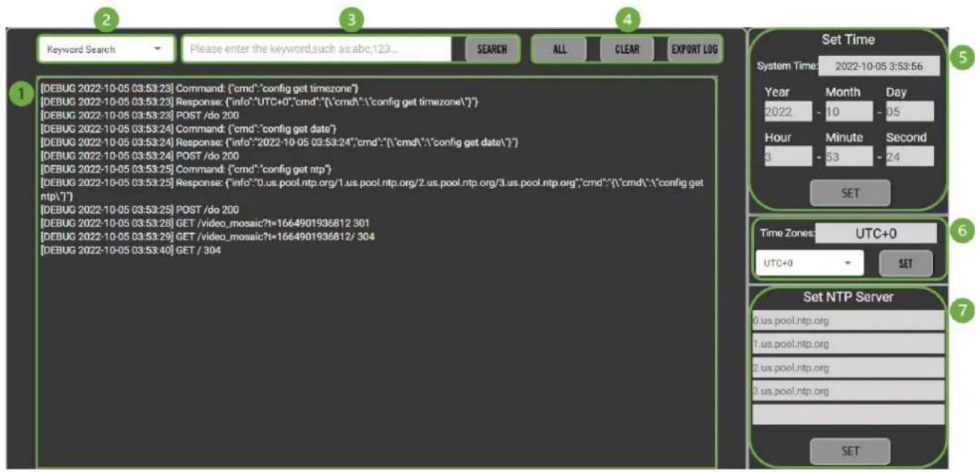The width and height of the screenshot is (980, 472).
Task: Click the GET / 304 log line
Action: click(x=131, y=250)
